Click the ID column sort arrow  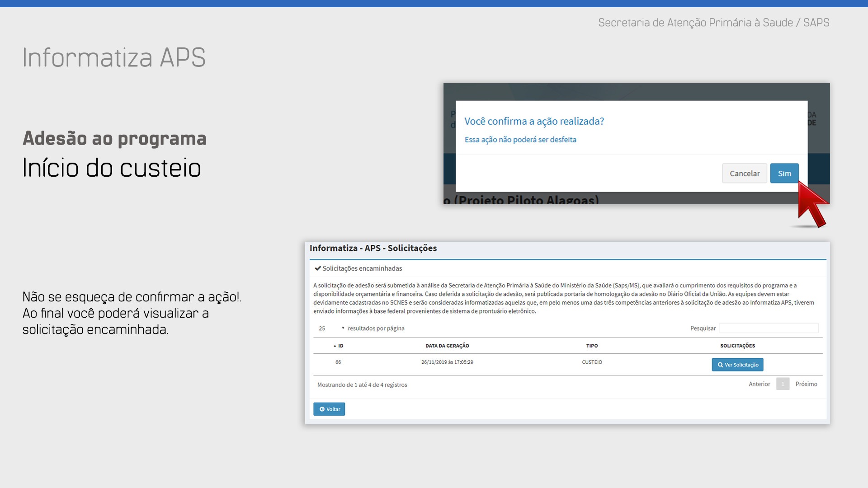[x=335, y=346]
